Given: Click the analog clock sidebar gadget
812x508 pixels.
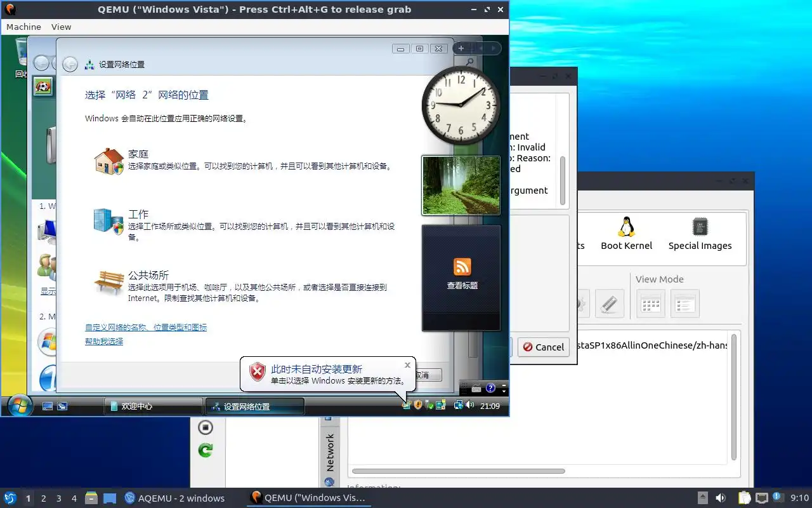Looking at the screenshot, I should tap(461, 105).
